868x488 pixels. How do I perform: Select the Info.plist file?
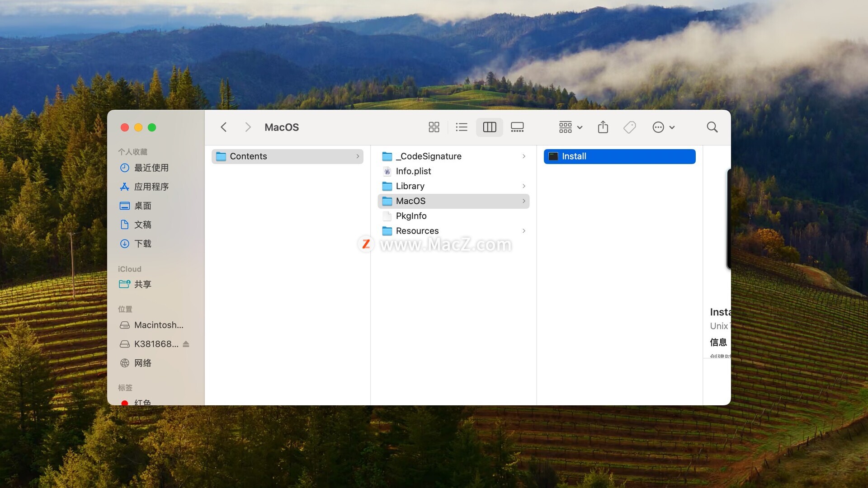point(453,171)
